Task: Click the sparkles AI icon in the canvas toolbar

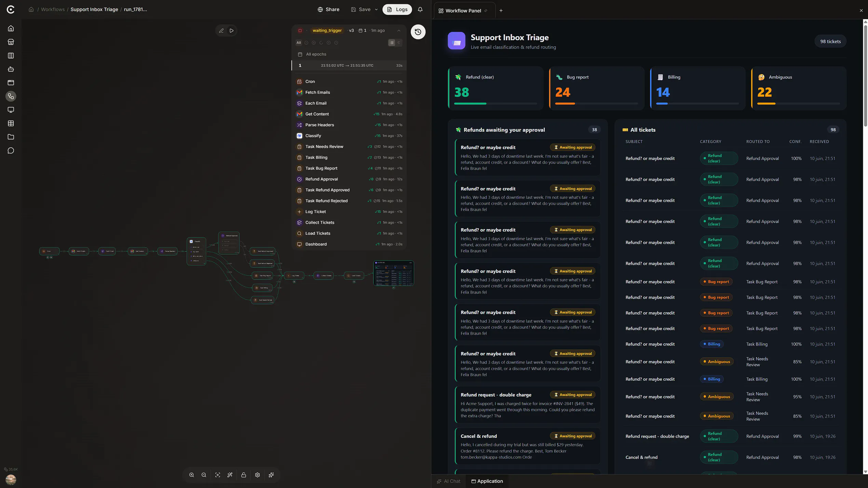Action: [x=271, y=475]
